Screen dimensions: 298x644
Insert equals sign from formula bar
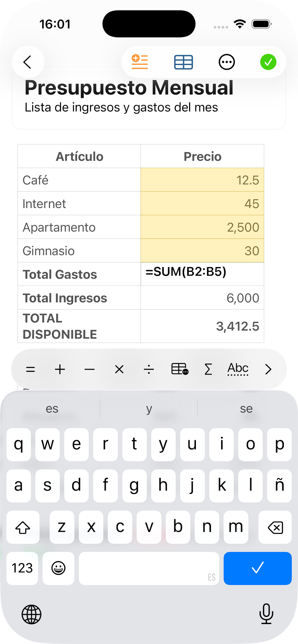pos(31,369)
